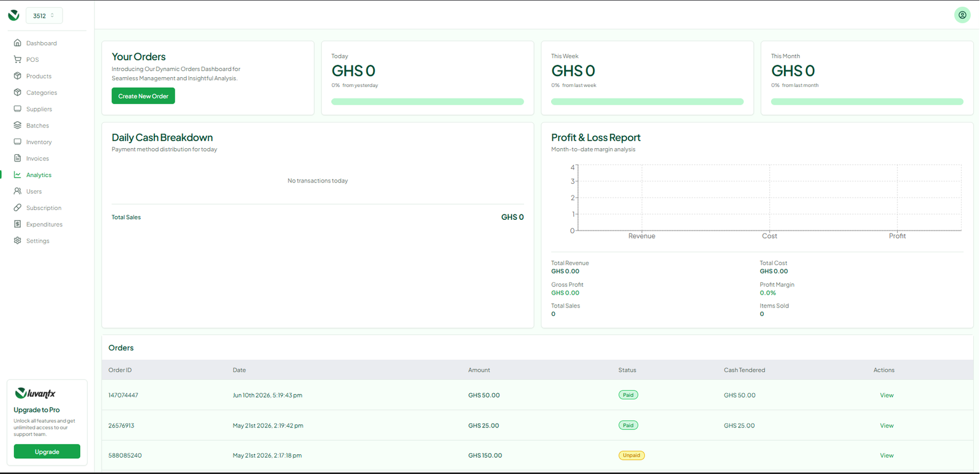This screenshot has width=980, height=474.
Task: Click the Settings gear icon
Action: pyautogui.click(x=18, y=241)
